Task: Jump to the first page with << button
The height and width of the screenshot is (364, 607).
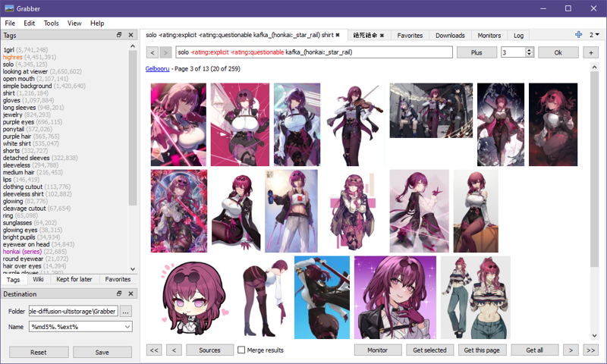Action: coord(154,350)
